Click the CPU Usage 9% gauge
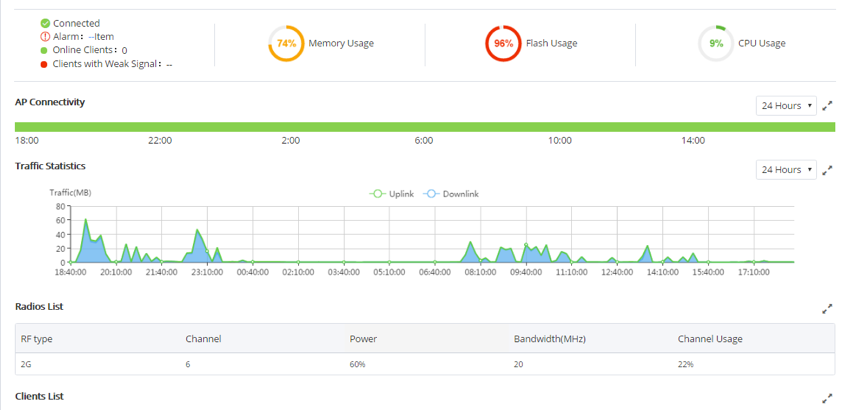 pyautogui.click(x=716, y=43)
